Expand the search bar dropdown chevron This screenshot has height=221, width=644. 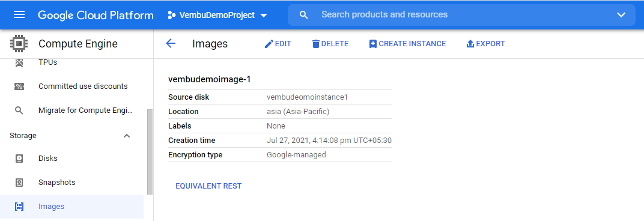point(621,15)
